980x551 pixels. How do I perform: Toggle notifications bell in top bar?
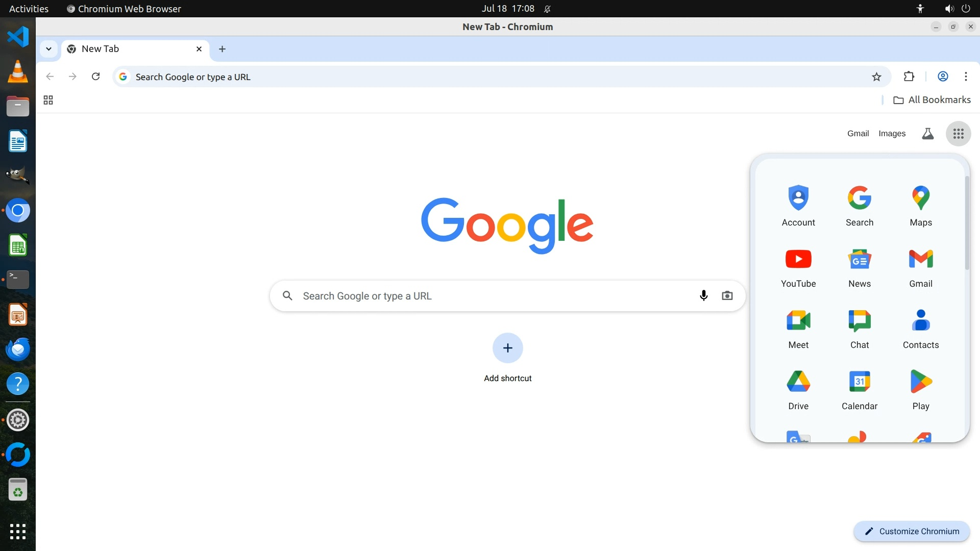(547, 9)
